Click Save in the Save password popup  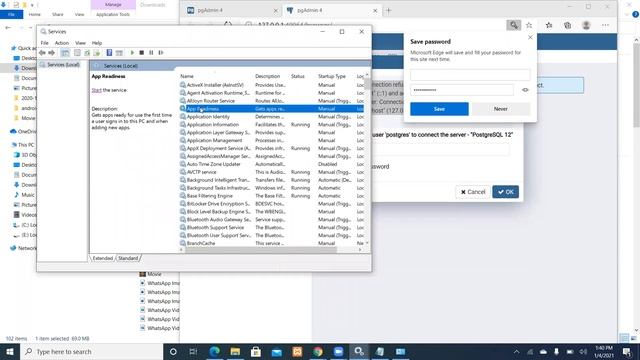point(439,109)
